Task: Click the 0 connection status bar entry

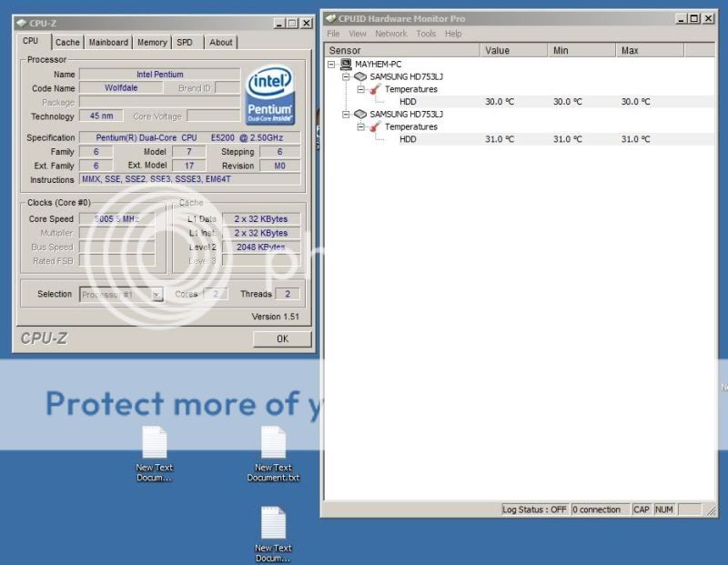Action: pos(600,510)
